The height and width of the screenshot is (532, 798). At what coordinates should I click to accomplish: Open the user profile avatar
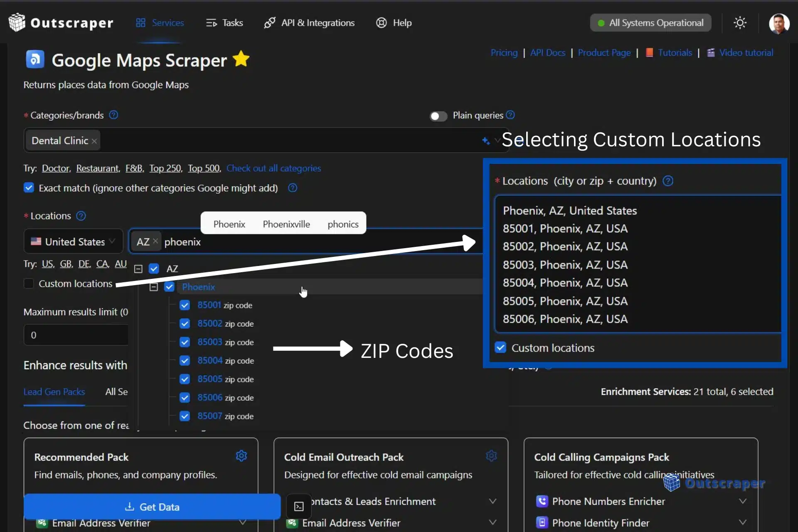779,23
